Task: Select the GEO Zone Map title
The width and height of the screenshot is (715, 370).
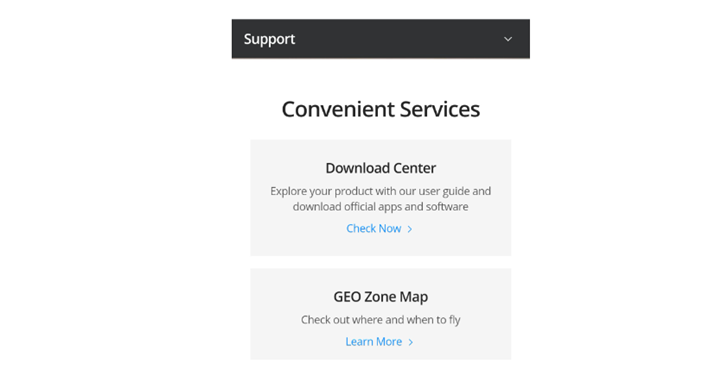Action: (x=381, y=297)
